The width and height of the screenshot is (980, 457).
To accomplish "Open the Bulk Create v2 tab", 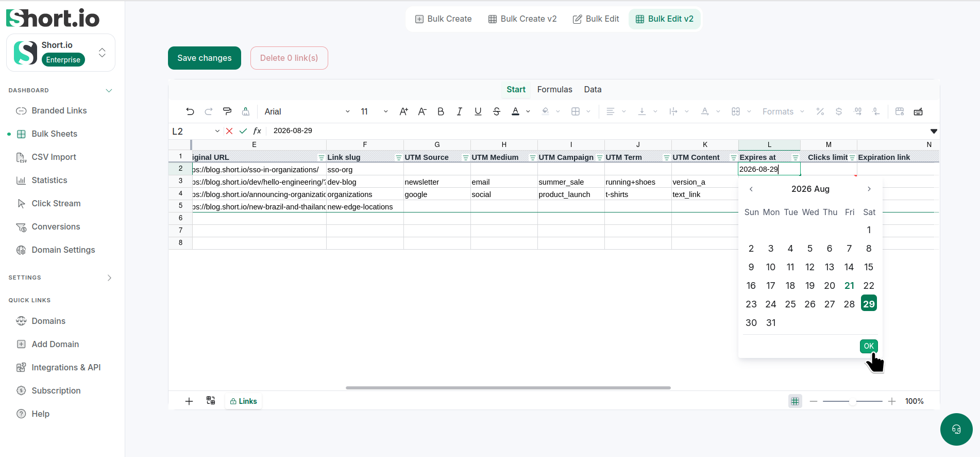I will tap(522, 19).
